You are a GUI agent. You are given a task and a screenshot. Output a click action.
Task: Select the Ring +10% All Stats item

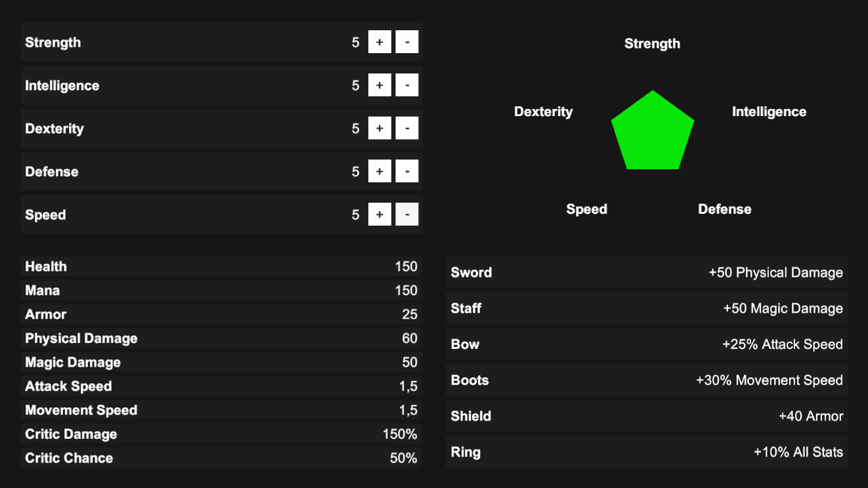pos(647,452)
